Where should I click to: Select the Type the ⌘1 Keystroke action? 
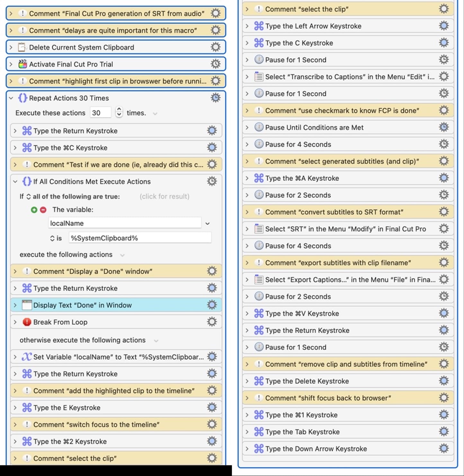click(348, 415)
